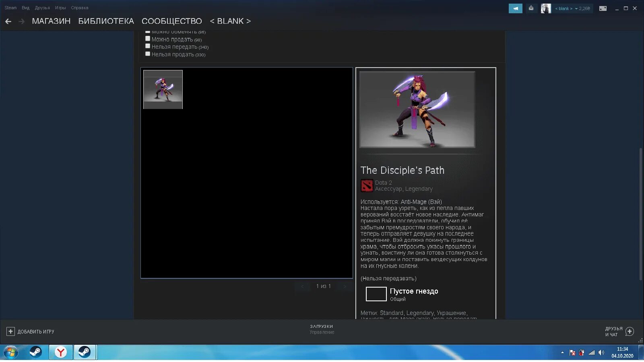Go to the МАГАЗИН tab
The height and width of the screenshot is (362, 644).
pos(51,21)
